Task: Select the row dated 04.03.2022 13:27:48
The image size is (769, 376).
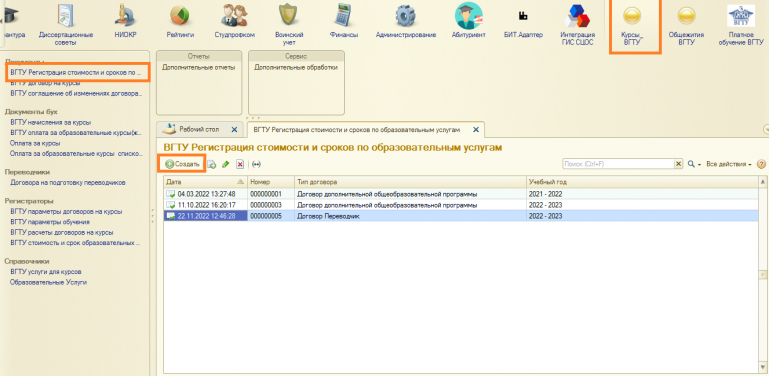Action: pyautogui.click(x=461, y=194)
